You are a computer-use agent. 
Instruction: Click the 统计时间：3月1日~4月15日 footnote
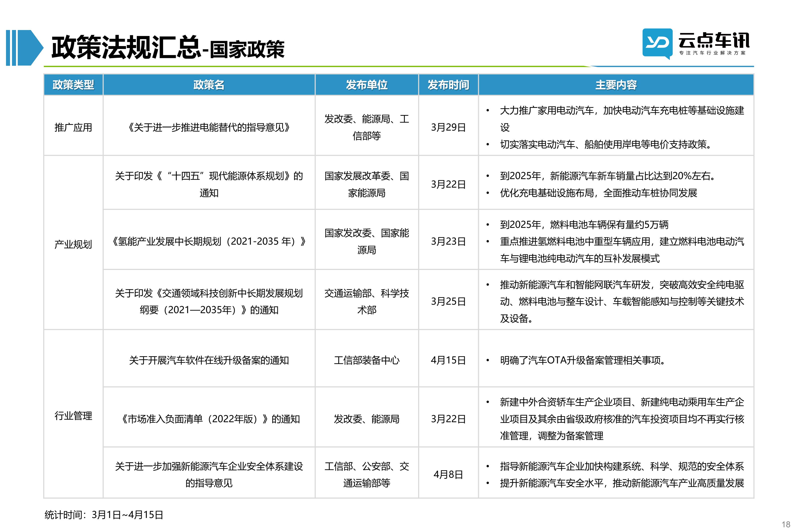coord(104,515)
